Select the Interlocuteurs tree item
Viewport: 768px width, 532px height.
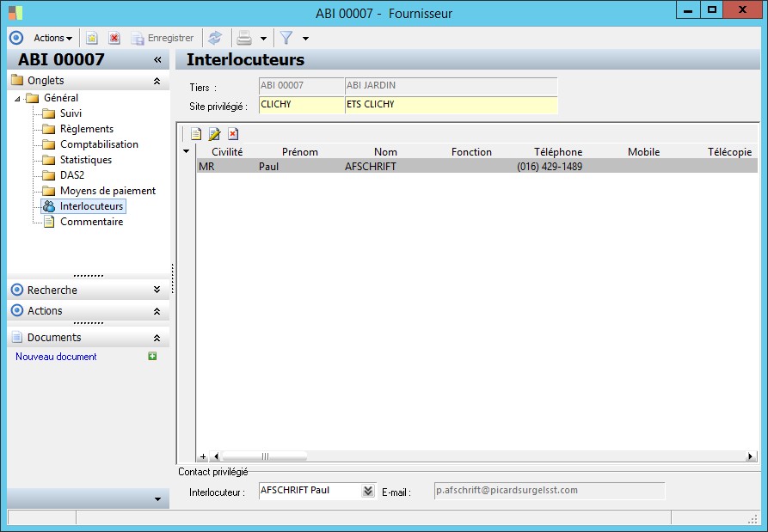[91, 206]
